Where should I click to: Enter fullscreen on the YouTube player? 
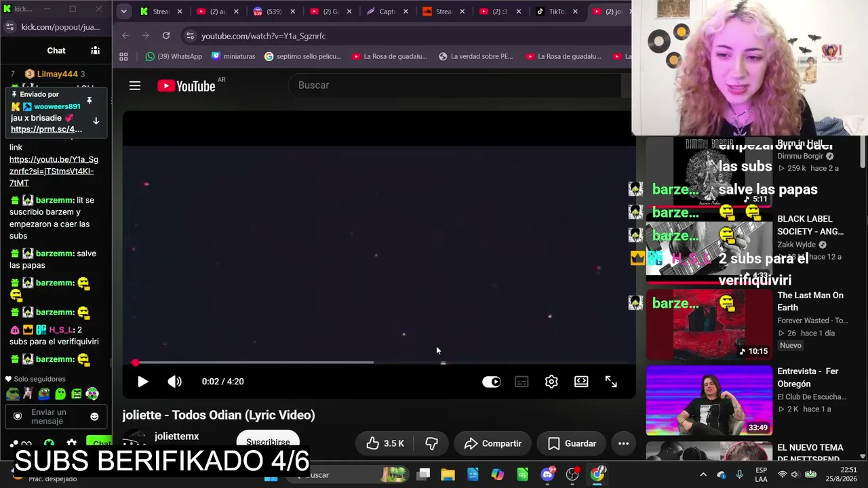pyautogui.click(x=611, y=382)
